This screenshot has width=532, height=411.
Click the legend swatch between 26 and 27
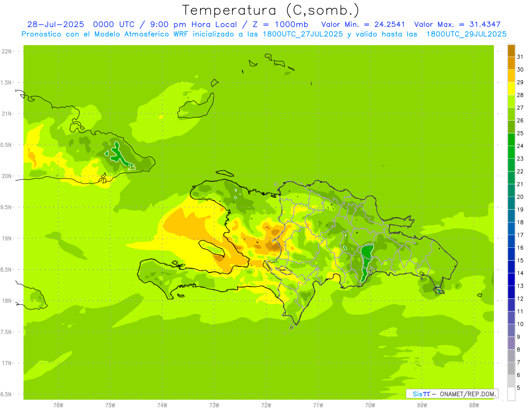[x=511, y=114]
